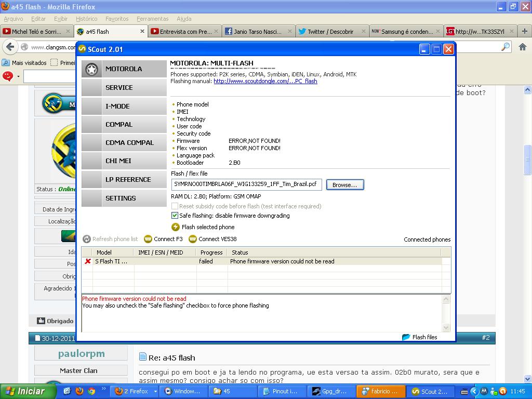Open the Flash files folder icon
The height and width of the screenshot is (399, 532).
tap(406, 337)
